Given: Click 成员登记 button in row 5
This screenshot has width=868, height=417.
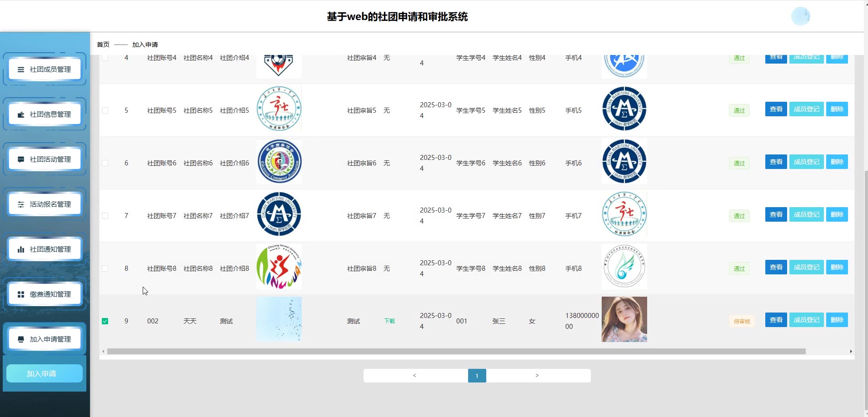Looking at the screenshot, I should [807, 109].
